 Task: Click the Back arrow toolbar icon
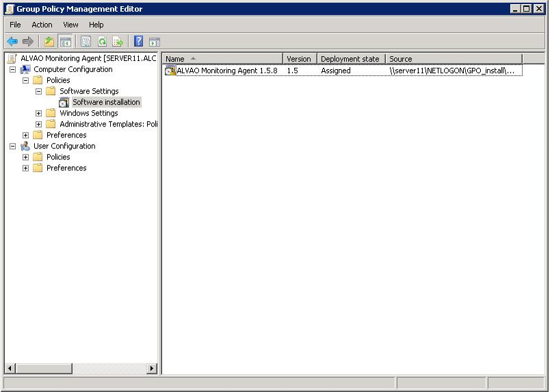(x=12, y=42)
